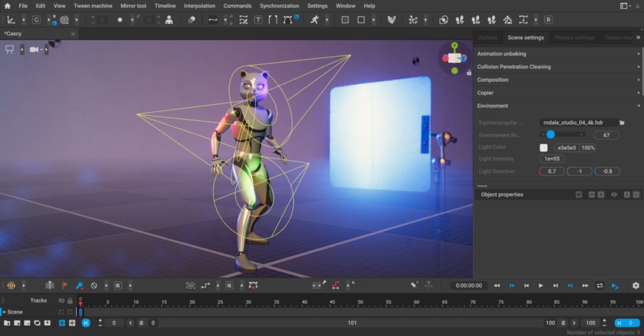The width and height of the screenshot is (644, 336).
Task: Click the R button in the top toolbar
Action: pyautogui.click(x=548, y=20)
